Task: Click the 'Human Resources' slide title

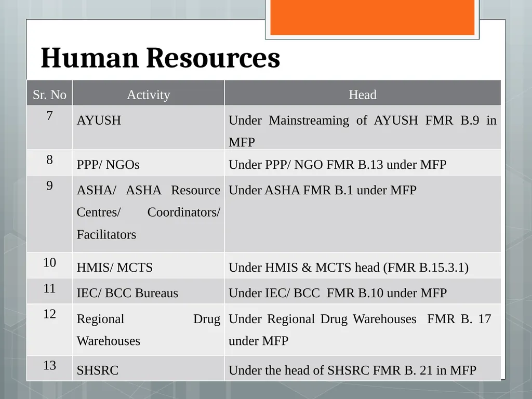Action: pyautogui.click(x=160, y=58)
